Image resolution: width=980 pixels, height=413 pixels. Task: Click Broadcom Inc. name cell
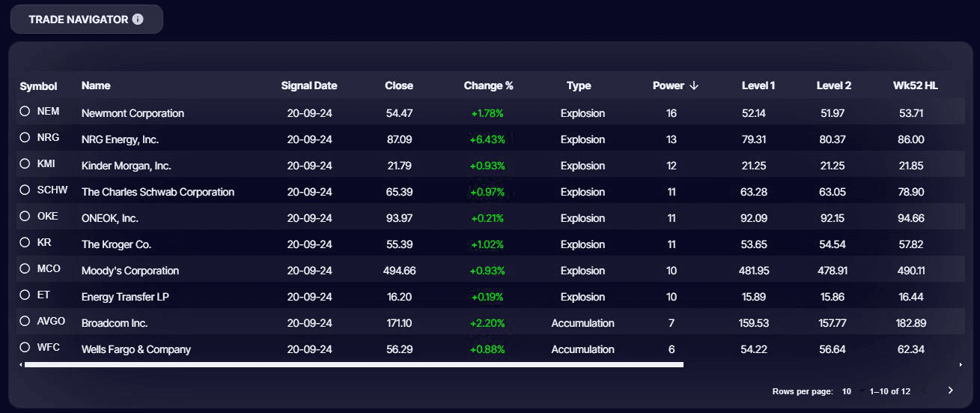[x=115, y=323]
